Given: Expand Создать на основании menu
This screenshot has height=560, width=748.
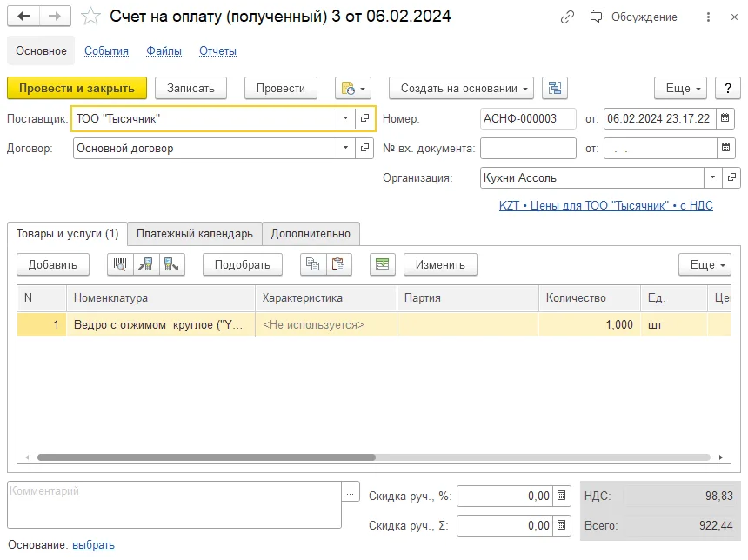Looking at the screenshot, I should click(x=461, y=88).
